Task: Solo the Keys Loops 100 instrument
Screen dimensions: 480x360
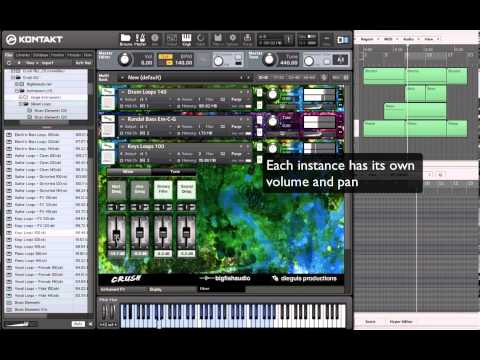Action: point(260,147)
